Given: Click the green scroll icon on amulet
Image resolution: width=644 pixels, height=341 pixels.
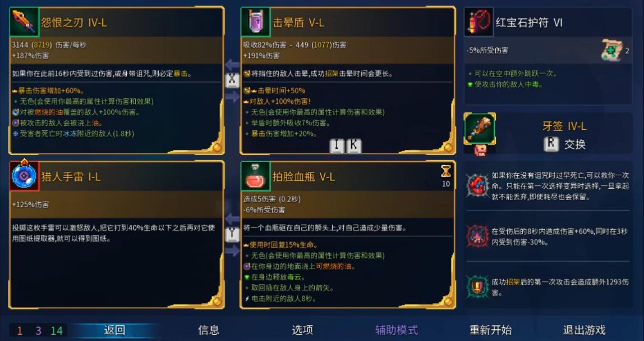Looking at the screenshot, I should (612, 51).
